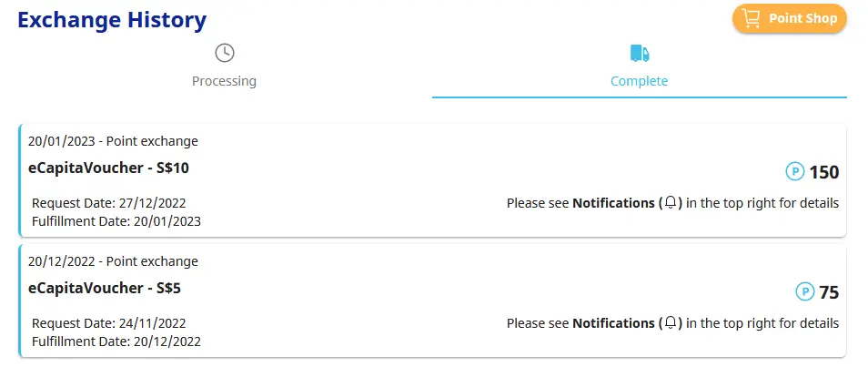
Task: Click the Exchange History heading
Action: (112, 20)
